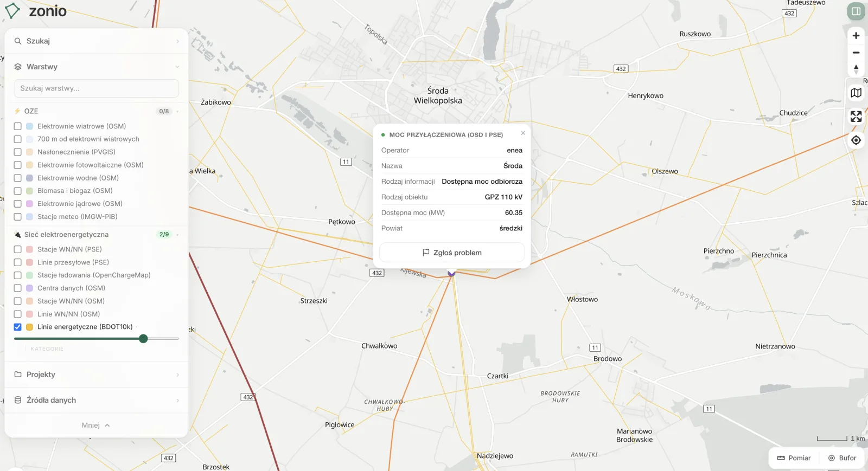Toggle the side panel layout icon
Viewport: 868px width, 471px height.
tap(856, 11)
